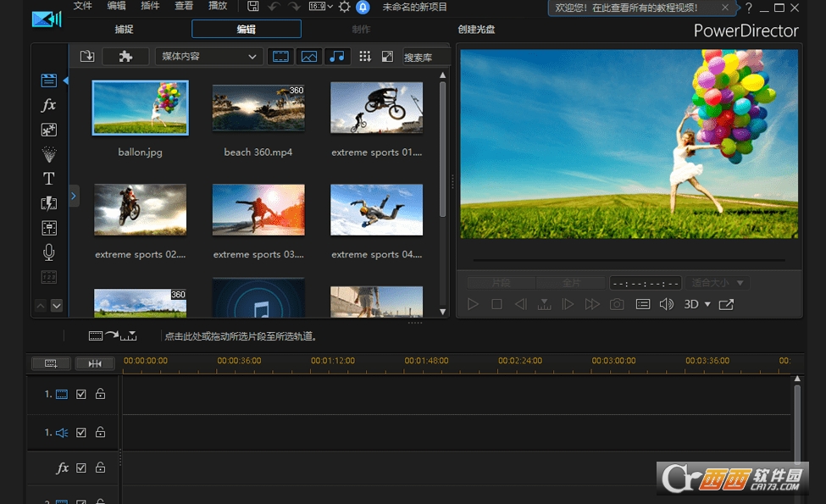Viewport: 826px width, 504px height.
Task: Take a snapshot with camera icon
Action: click(617, 304)
